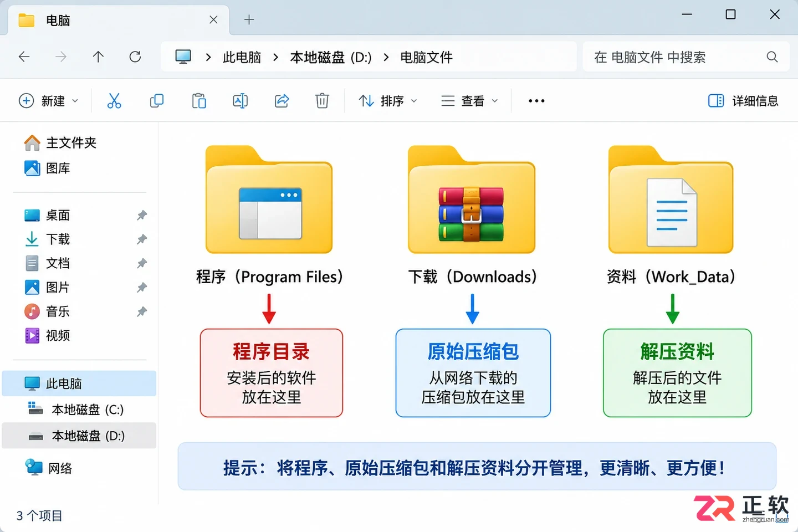The width and height of the screenshot is (798, 532).
Task: Go up one folder level
Action: [98, 57]
